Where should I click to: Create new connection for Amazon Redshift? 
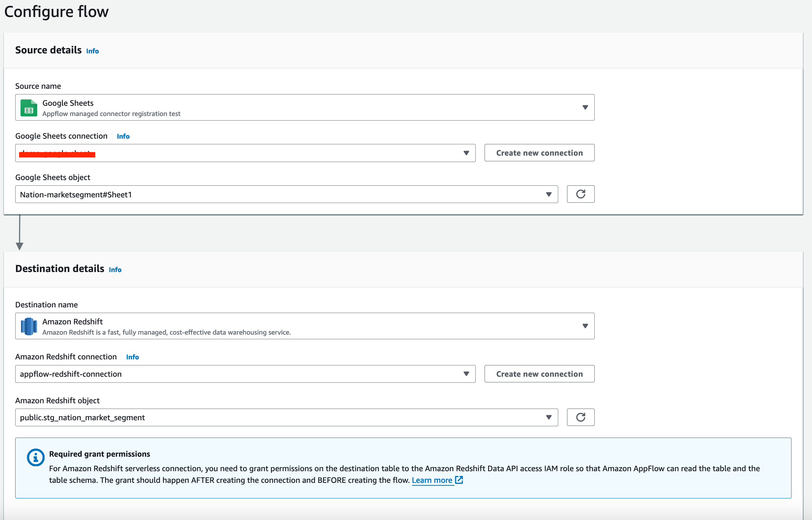tap(539, 374)
